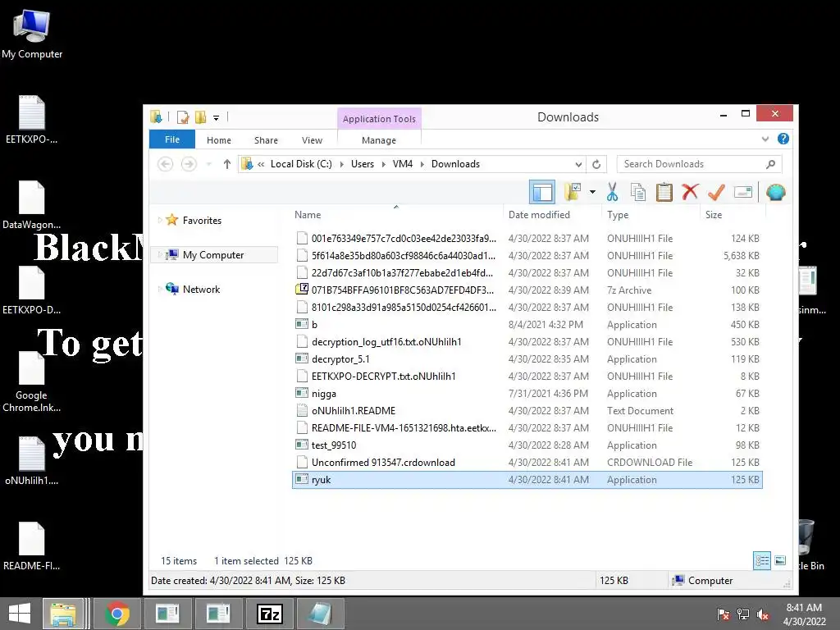Open the Share ribbon tab

266,139
